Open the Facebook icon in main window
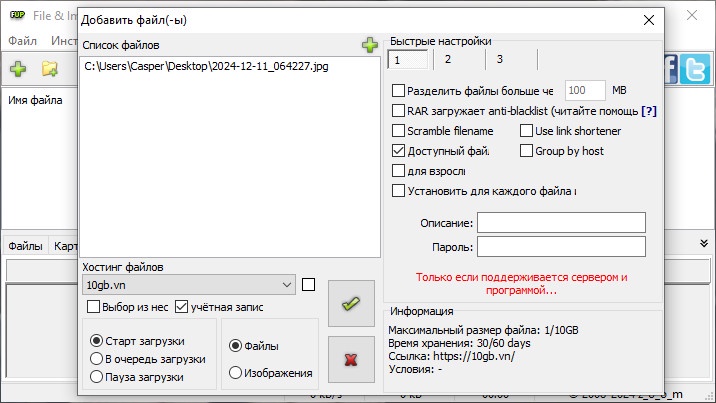The width and height of the screenshot is (716, 403). coord(670,69)
